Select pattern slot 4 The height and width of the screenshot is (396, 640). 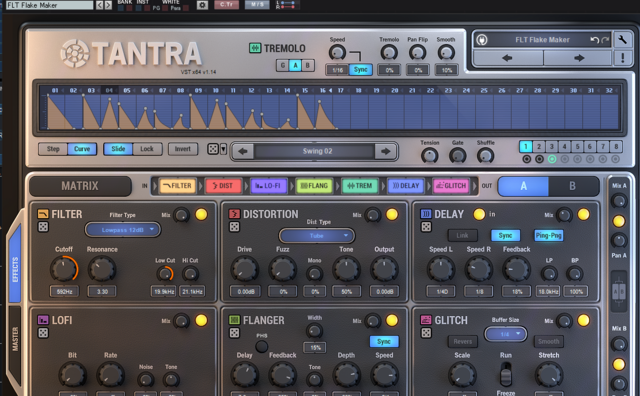pyautogui.click(x=564, y=146)
